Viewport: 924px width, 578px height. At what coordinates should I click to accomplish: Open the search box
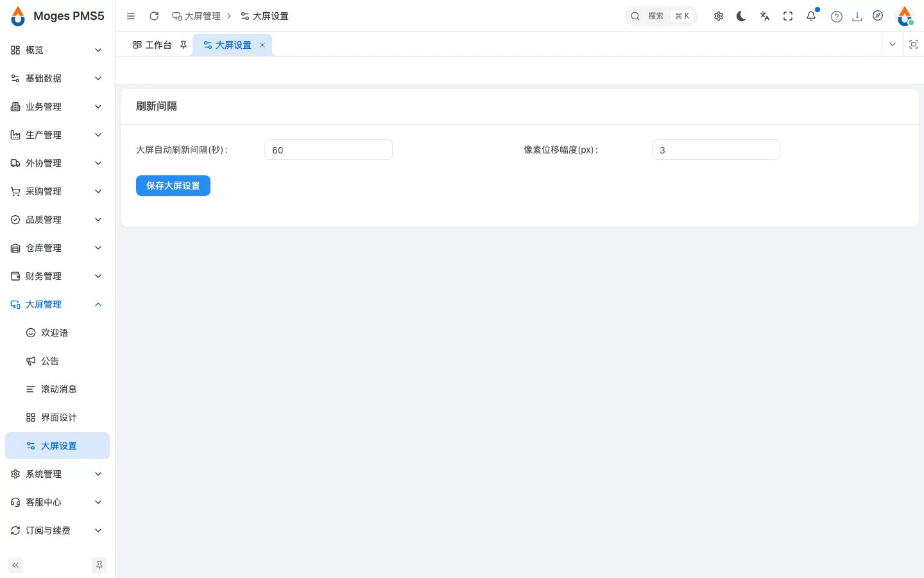[x=662, y=16]
